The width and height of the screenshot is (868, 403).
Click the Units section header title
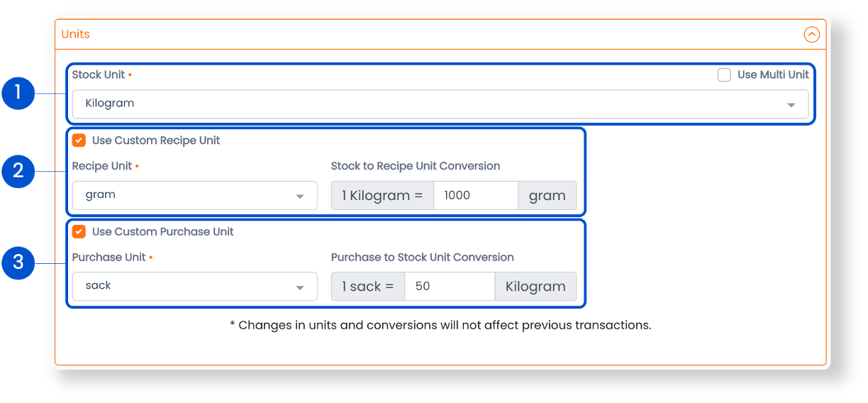(75, 34)
